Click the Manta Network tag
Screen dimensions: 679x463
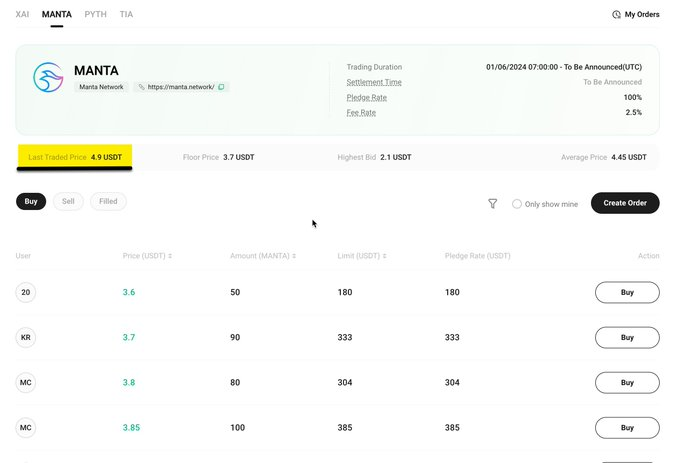coord(101,87)
